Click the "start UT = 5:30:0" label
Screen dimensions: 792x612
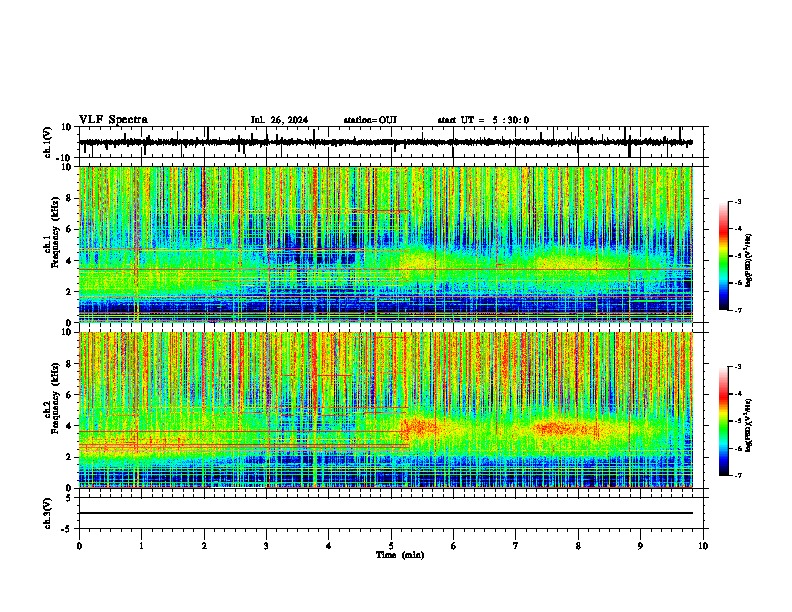coord(483,120)
